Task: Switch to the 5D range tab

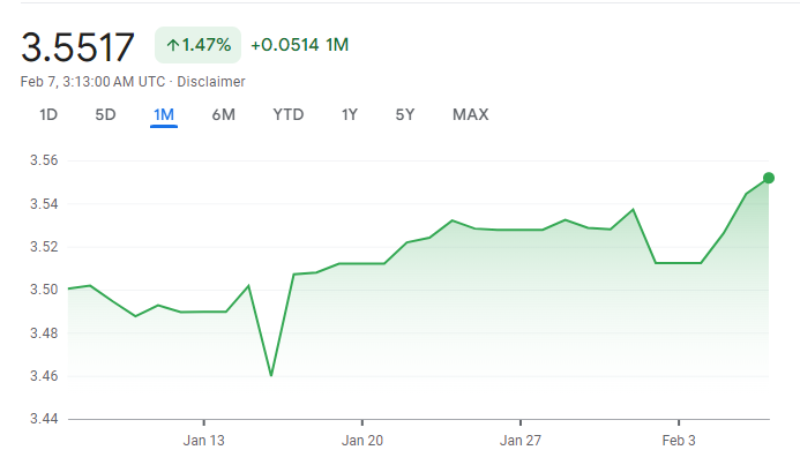Action: click(105, 115)
